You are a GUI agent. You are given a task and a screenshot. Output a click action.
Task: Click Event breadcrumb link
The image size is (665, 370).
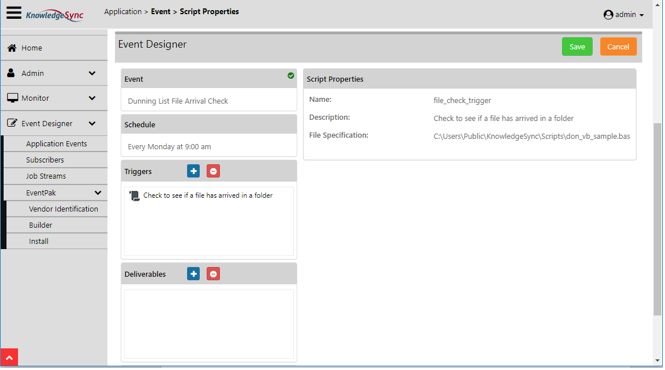click(160, 11)
